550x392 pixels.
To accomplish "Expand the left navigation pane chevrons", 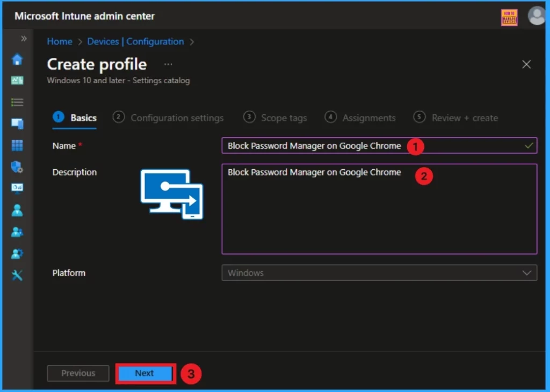I will [x=24, y=39].
